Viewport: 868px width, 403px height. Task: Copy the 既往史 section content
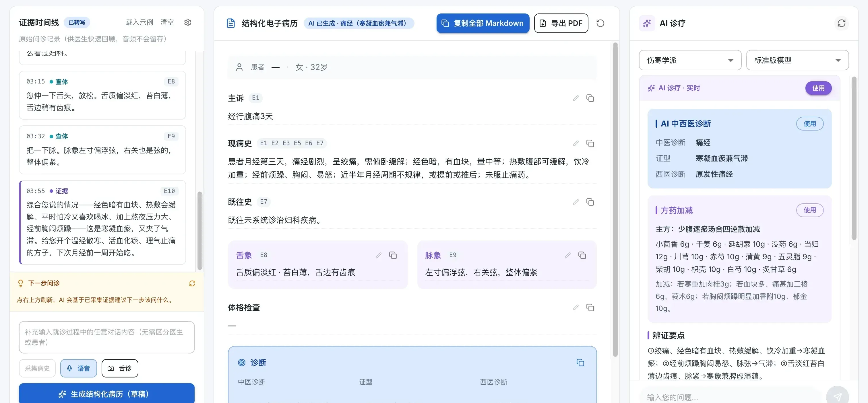(x=590, y=202)
